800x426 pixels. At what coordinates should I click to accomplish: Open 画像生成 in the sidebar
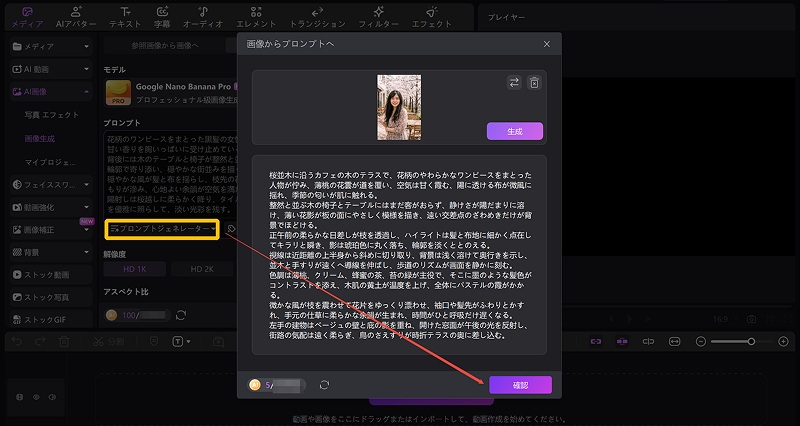coord(44,139)
